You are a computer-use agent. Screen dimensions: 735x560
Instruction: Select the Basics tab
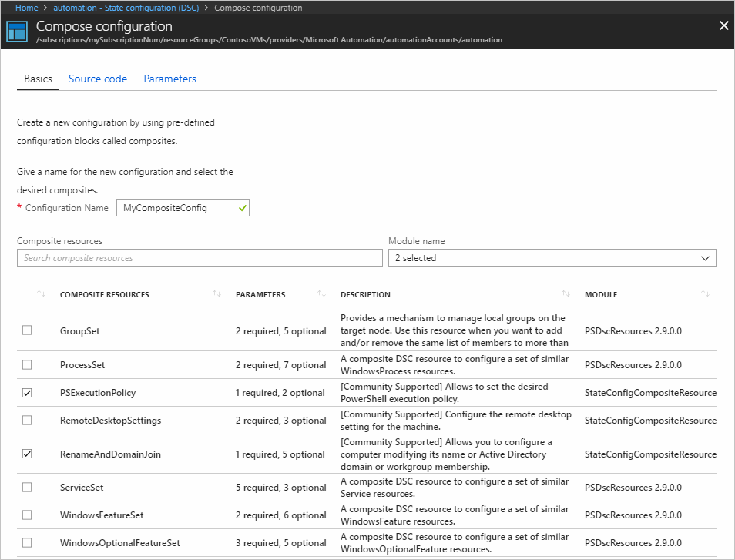click(x=38, y=79)
